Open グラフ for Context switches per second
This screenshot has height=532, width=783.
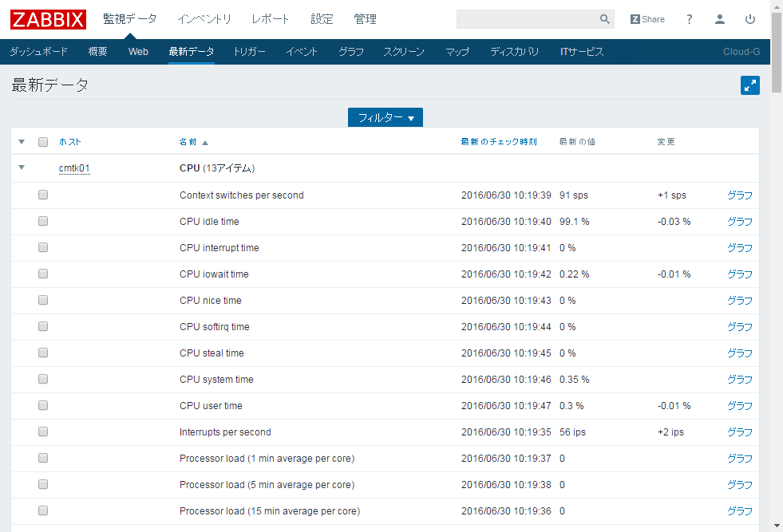[738, 195]
